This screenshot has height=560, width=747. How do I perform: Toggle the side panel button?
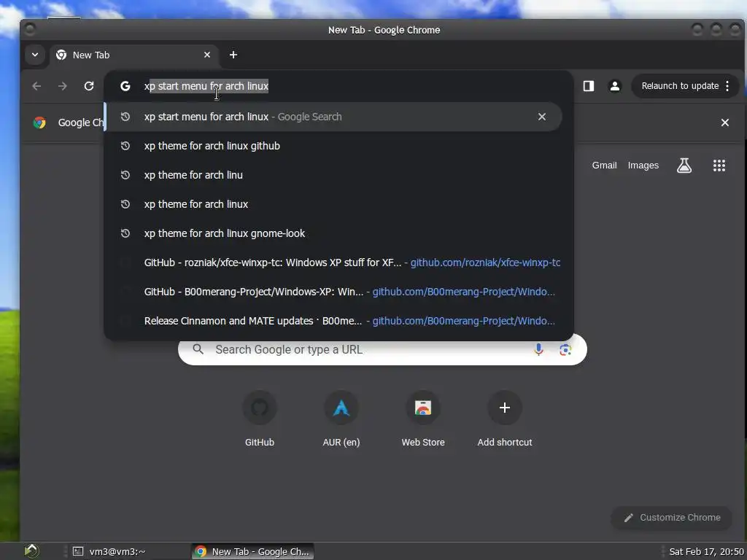pyautogui.click(x=589, y=86)
